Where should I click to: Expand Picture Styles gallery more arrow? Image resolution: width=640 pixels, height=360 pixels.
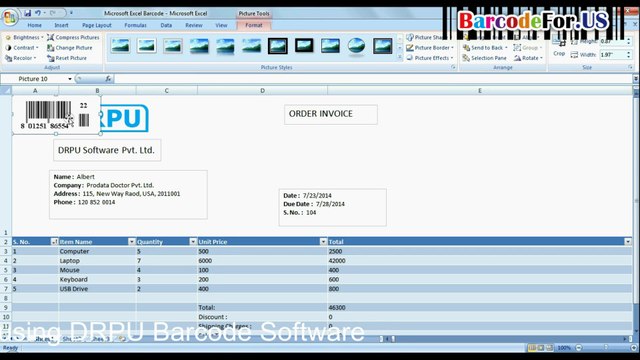400,58
